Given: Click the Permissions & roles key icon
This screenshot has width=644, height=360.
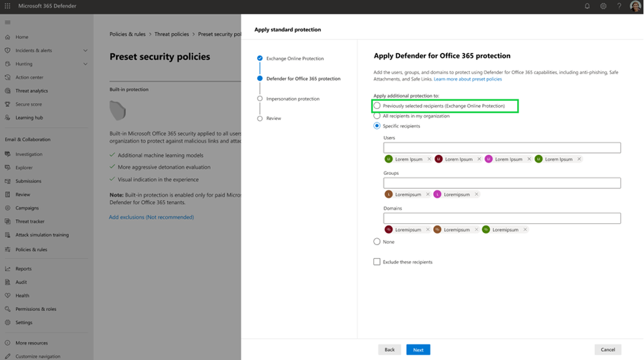Looking at the screenshot, I should point(7,309).
